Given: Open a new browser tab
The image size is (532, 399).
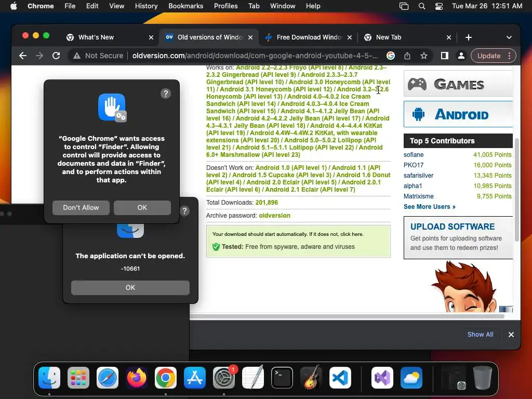Looking at the screenshot, I should (x=469, y=37).
